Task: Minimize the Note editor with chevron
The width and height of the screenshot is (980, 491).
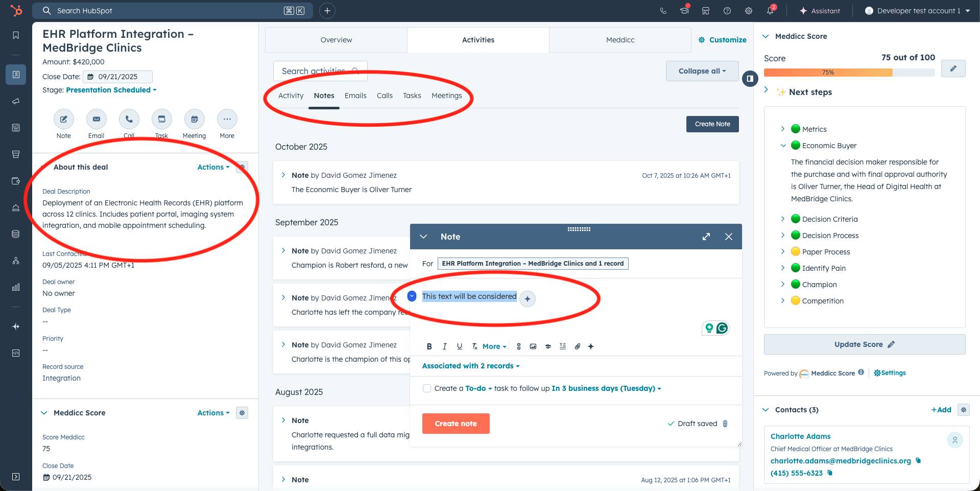Action: [423, 237]
